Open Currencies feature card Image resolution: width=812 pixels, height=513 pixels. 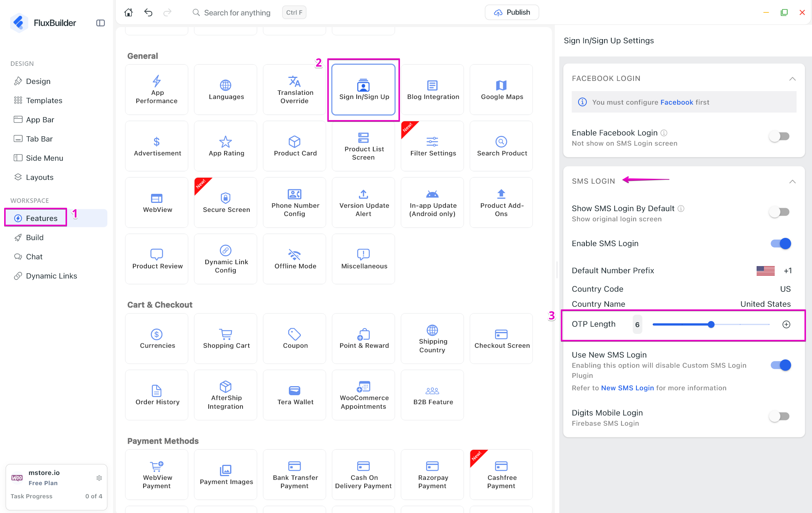click(x=157, y=338)
